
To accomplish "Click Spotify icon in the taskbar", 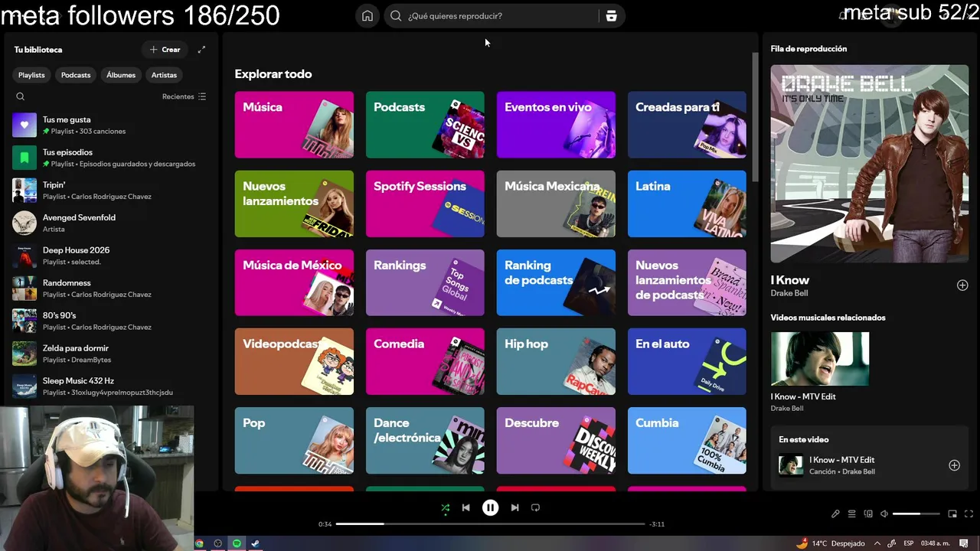I will point(237,543).
